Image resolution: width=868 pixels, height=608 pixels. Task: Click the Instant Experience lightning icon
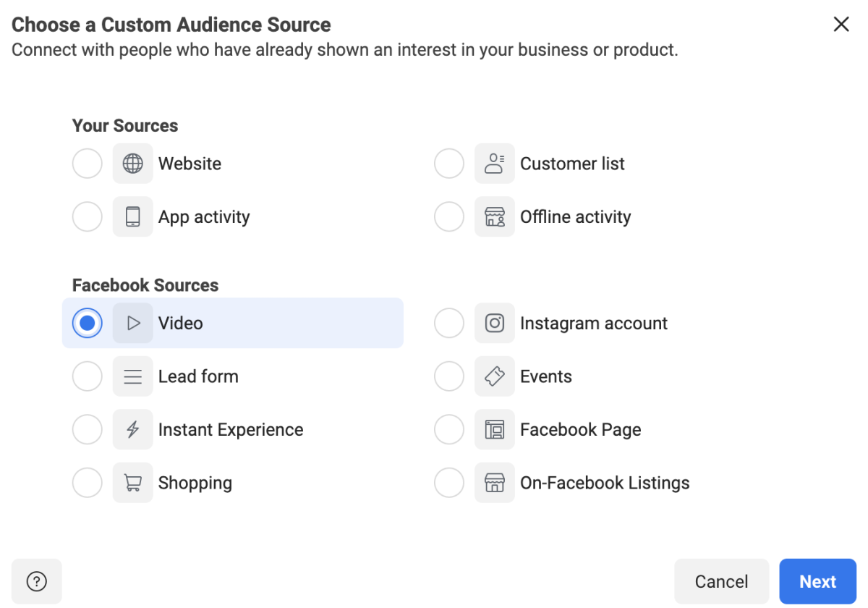pos(132,429)
